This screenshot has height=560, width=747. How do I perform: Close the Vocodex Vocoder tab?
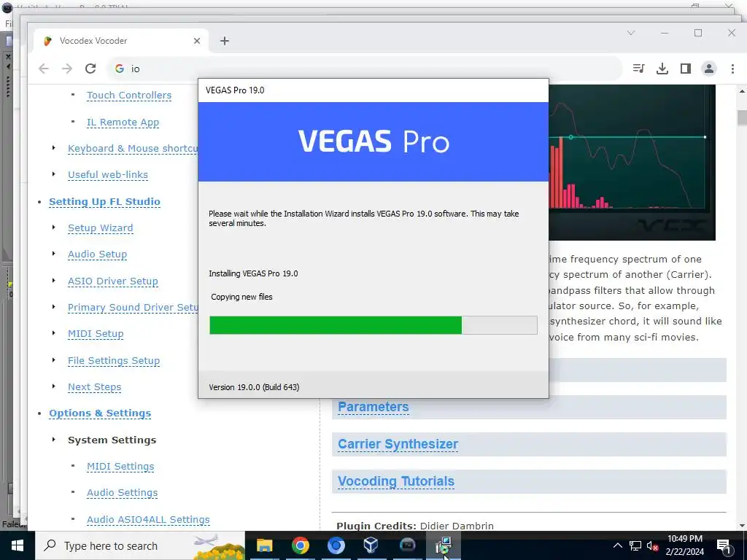[197, 41]
